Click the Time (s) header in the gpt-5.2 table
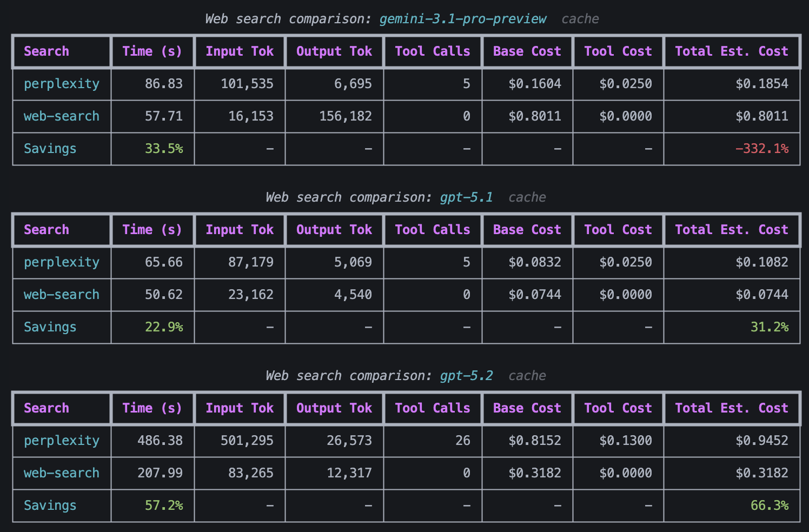The width and height of the screenshot is (809, 532). (x=152, y=408)
